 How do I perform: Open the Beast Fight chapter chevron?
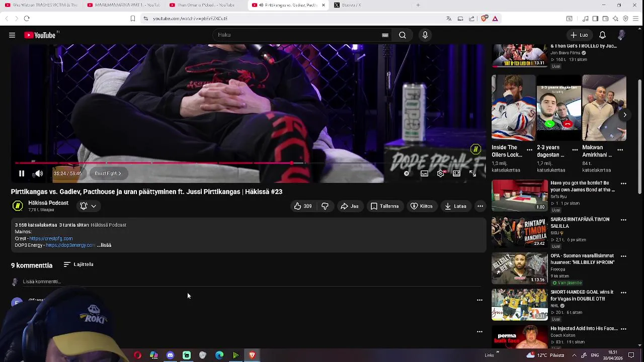click(108, 173)
